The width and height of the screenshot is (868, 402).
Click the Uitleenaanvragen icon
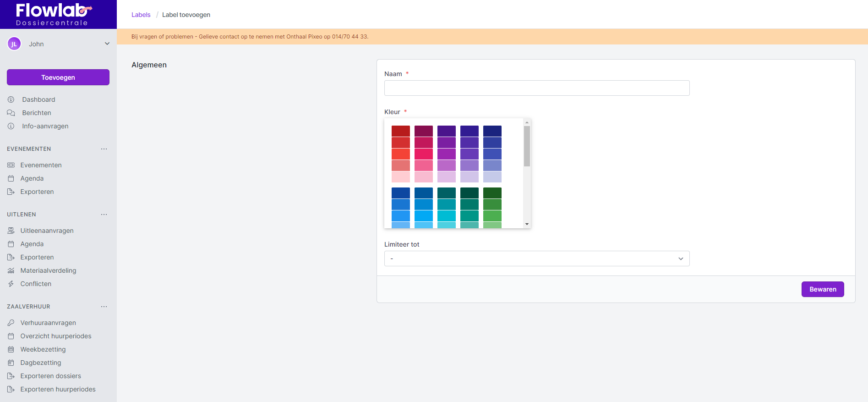[11, 231]
